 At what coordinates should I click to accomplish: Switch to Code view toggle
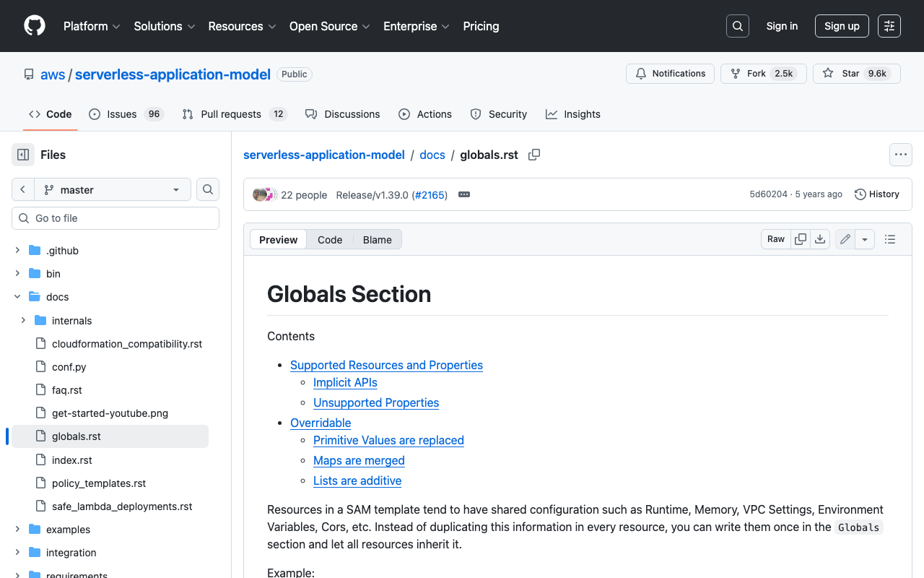(x=330, y=240)
